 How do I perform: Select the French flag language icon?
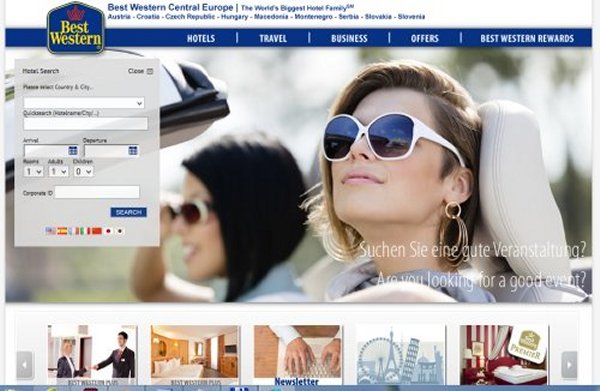[x=73, y=231]
